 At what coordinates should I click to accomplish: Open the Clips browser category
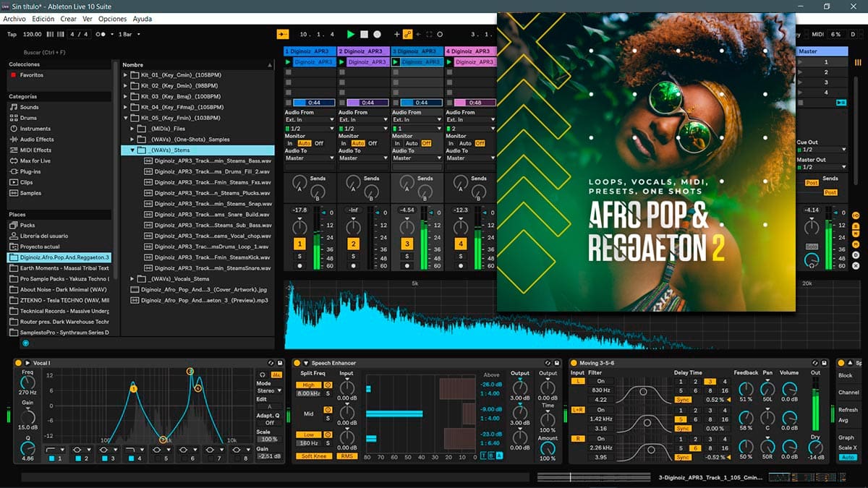(26, 182)
